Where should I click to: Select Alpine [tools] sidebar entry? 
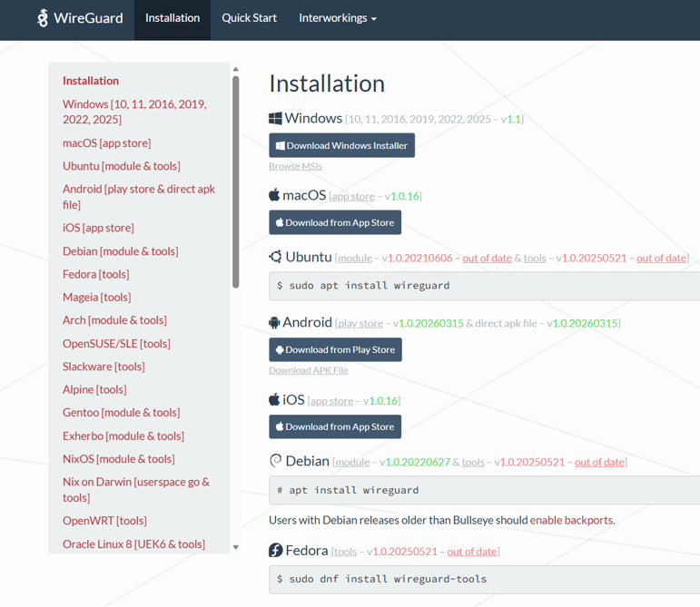(x=94, y=389)
